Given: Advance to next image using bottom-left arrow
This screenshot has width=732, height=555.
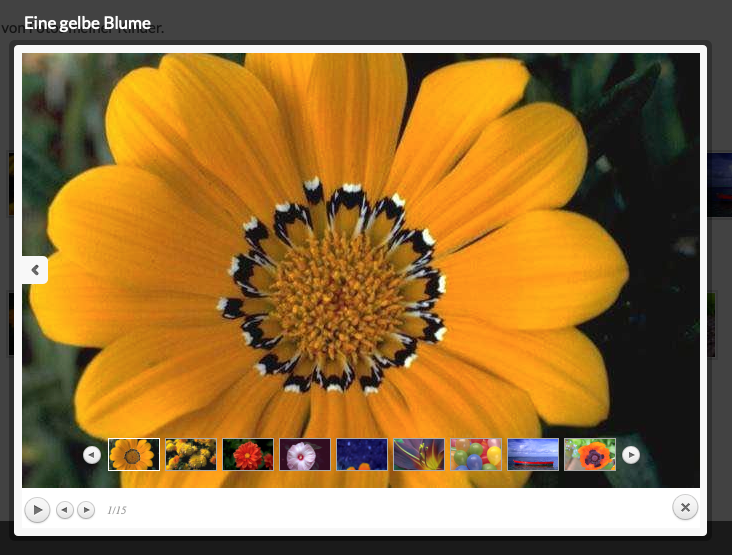Looking at the screenshot, I should [x=86, y=510].
